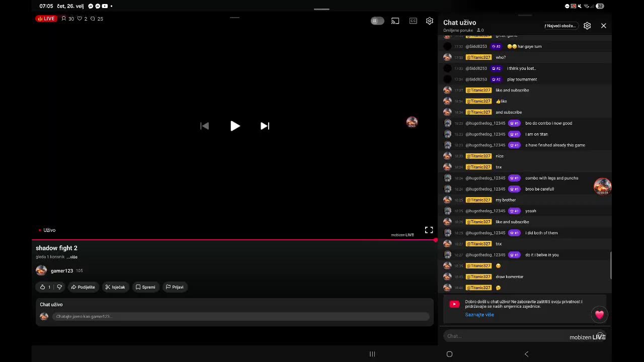Enter fullscreen mode
This screenshot has width=644, height=362.
tap(429, 230)
